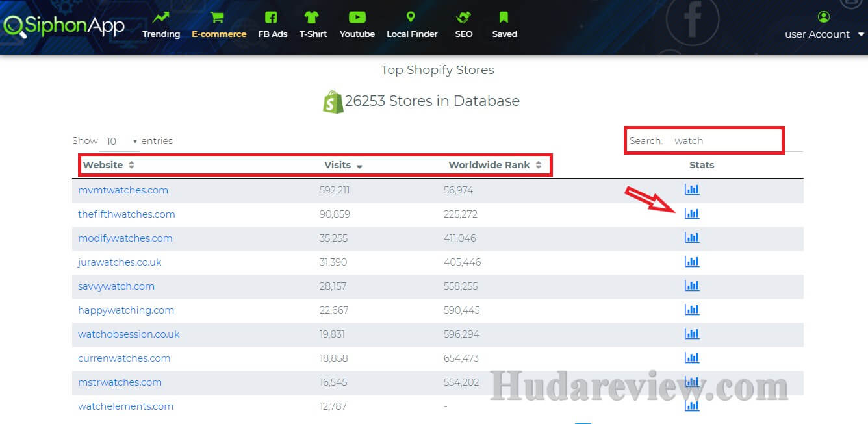Select the 22,667 visits value
Viewport: 868px width, 424px height.
334,310
